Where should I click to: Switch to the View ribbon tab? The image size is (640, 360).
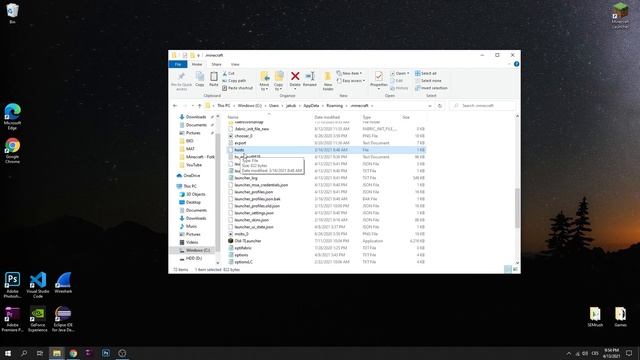click(235, 64)
